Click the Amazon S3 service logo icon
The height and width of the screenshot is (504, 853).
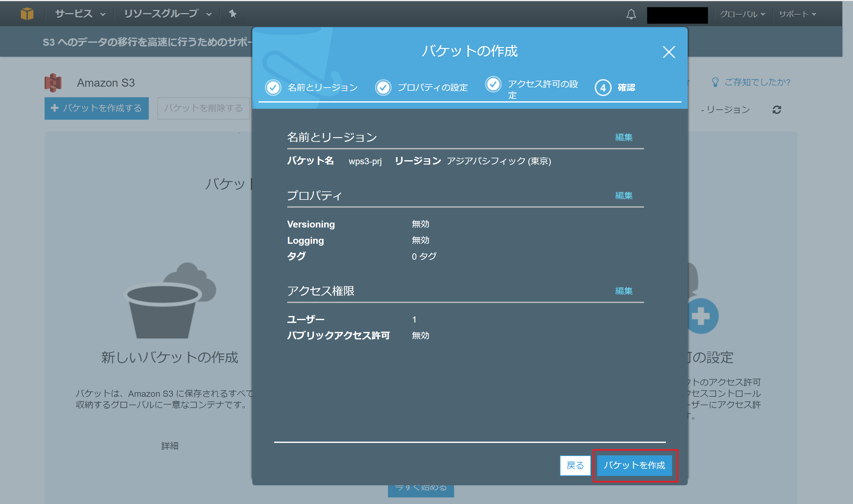pyautogui.click(x=53, y=83)
